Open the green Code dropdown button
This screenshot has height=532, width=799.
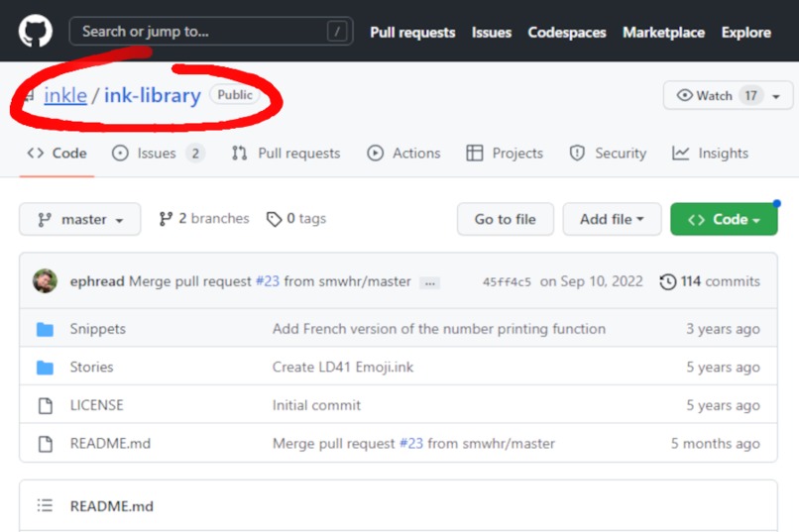724,219
